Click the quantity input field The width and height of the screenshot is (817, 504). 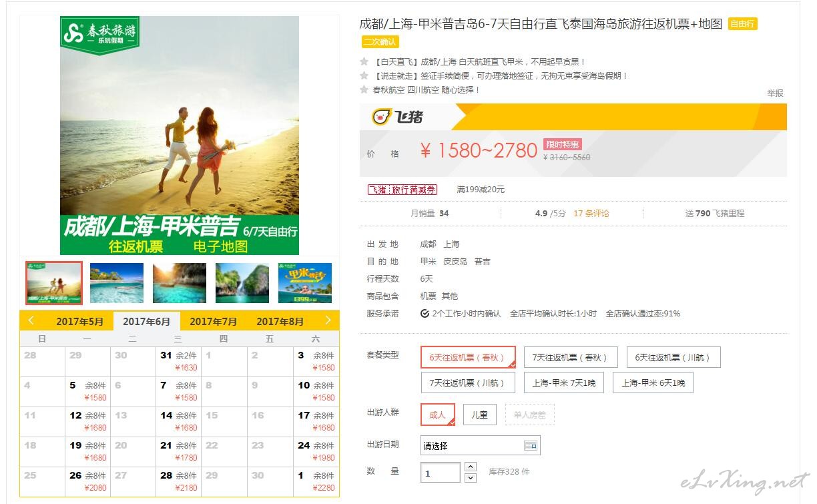(441, 473)
